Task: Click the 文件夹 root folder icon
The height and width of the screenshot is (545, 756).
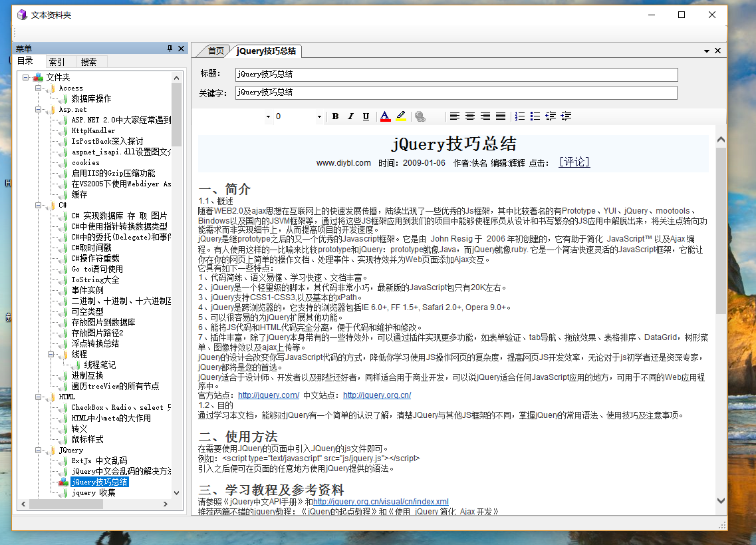Action: coord(38,77)
